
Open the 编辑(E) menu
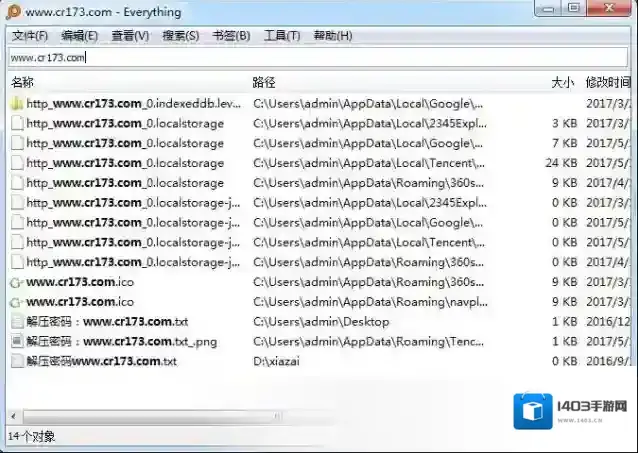pyautogui.click(x=79, y=36)
